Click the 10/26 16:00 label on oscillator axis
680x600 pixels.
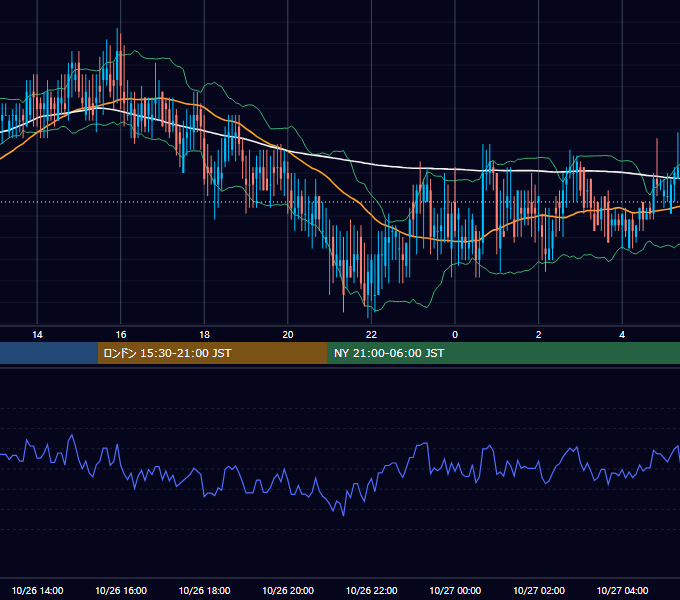click(121, 590)
